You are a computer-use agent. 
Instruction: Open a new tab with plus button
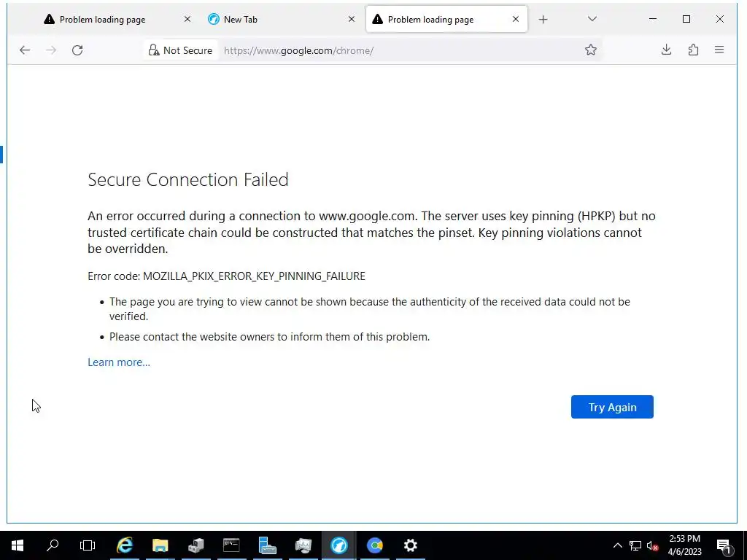(x=543, y=20)
